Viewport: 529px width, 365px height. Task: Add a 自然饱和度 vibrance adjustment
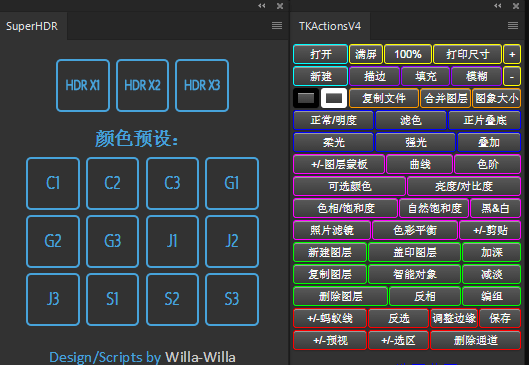(x=434, y=208)
